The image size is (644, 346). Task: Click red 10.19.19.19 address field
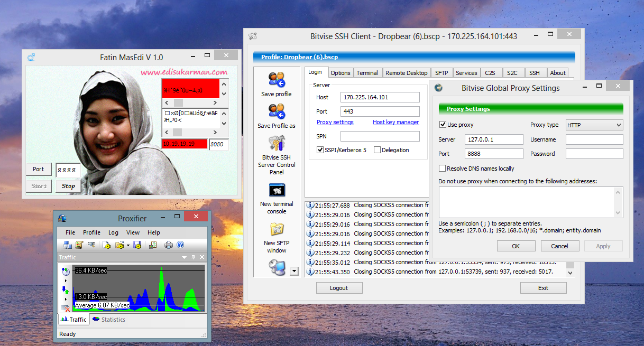[185, 144]
